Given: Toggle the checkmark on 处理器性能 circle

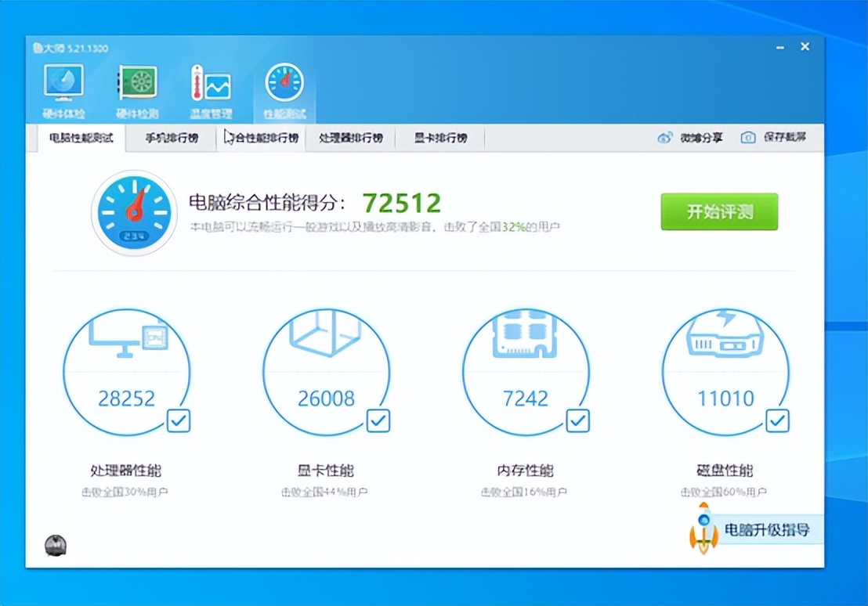Looking at the screenshot, I should point(178,420).
